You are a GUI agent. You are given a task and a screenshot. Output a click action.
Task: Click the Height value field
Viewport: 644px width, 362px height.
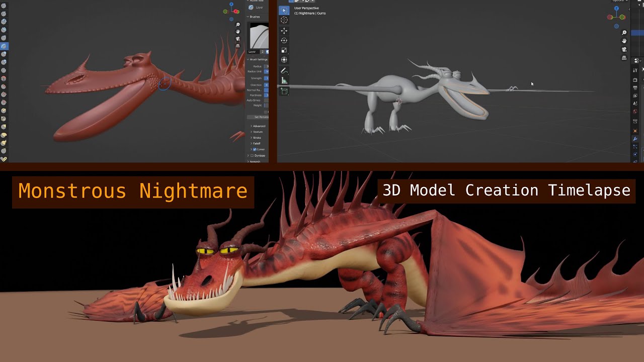tap(266, 105)
